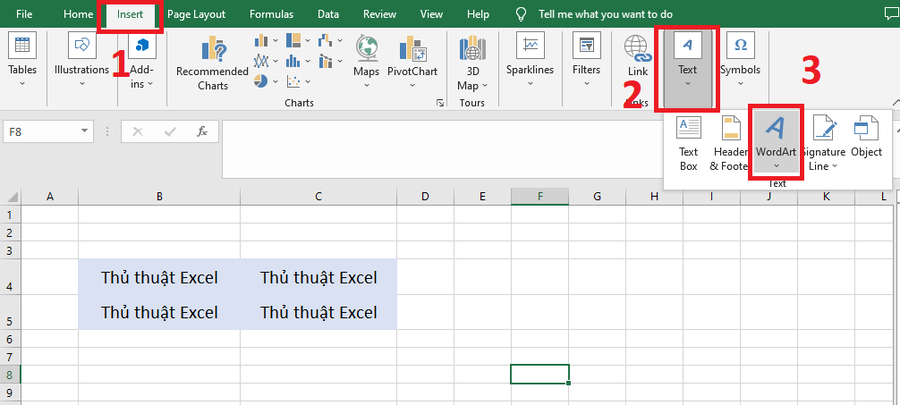Insert a Text Box

click(x=688, y=143)
